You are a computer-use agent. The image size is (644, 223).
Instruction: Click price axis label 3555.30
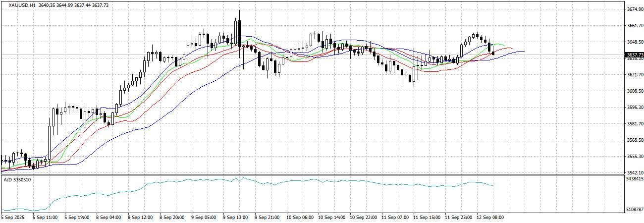[x=635, y=157]
